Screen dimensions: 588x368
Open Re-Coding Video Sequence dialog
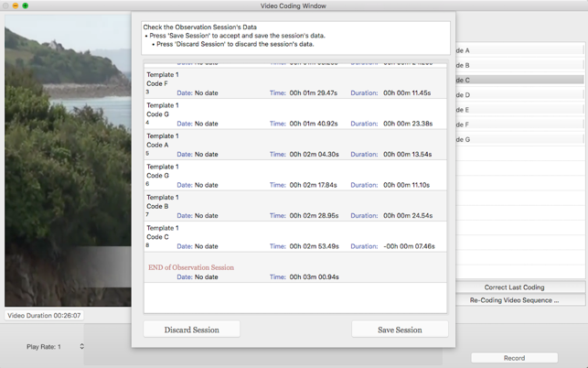(x=520, y=300)
